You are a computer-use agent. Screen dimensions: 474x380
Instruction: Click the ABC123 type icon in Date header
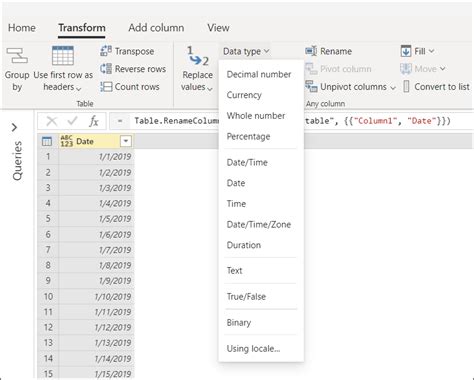[67, 141]
